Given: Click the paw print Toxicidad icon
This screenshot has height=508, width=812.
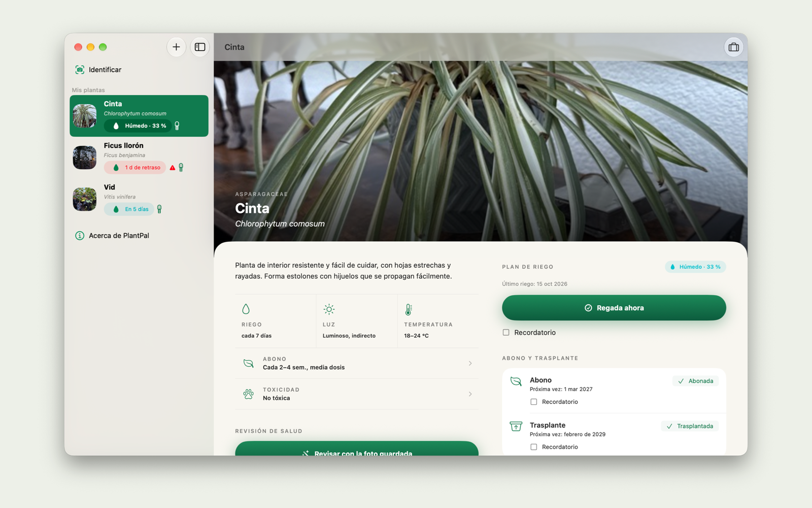Looking at the screenshot, I should tap(248, 394).
